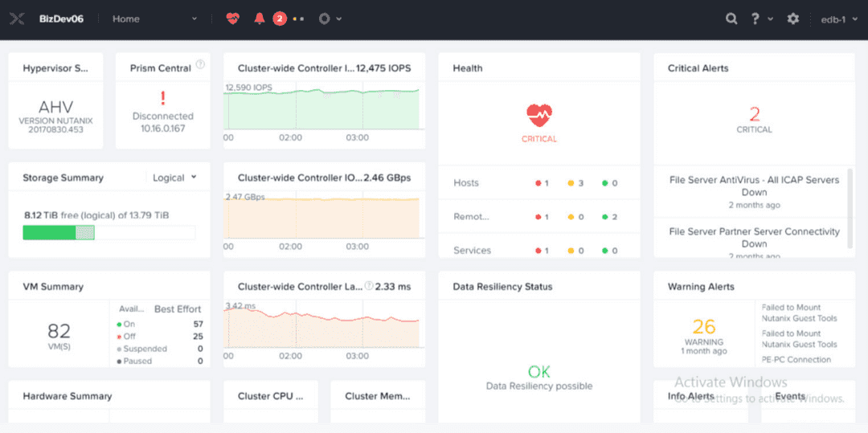
Task: Click the Nutanix X logo
Action: pyautogui.click(x=17, y=18)
